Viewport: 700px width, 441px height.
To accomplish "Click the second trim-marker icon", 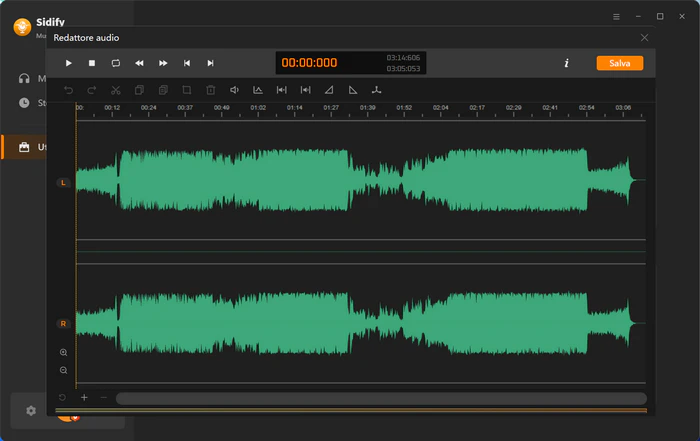I will pos(305,90).
